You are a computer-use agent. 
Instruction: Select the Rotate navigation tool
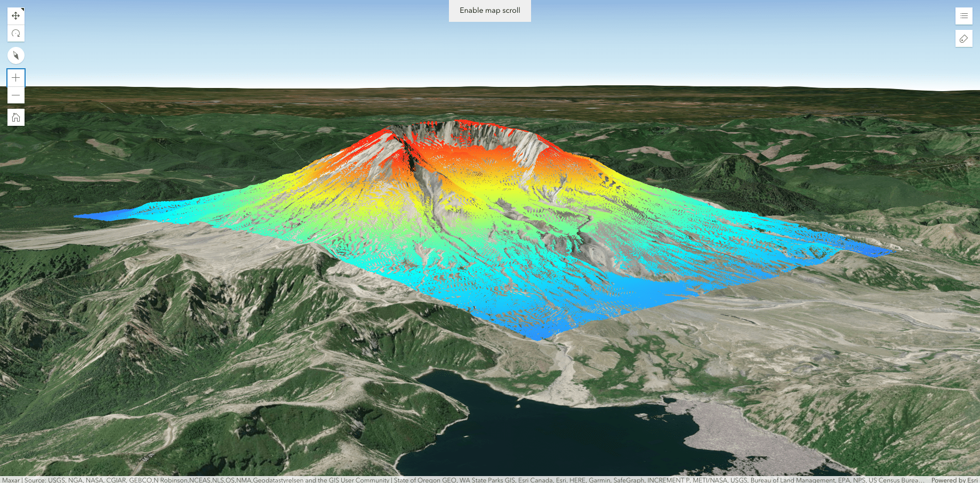tap(16, 33)
